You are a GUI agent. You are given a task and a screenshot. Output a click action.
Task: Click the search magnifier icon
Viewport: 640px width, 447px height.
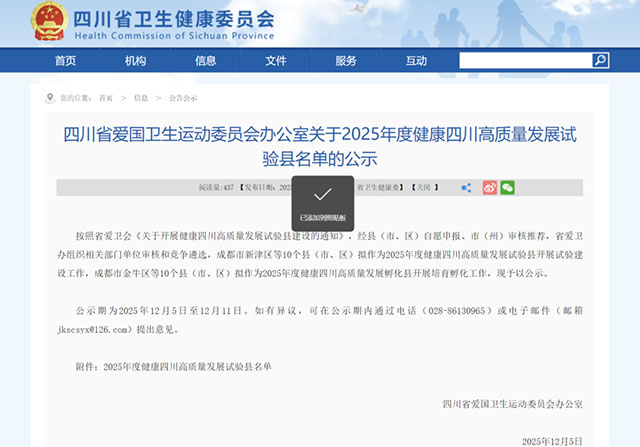click(x=600, y=61)
